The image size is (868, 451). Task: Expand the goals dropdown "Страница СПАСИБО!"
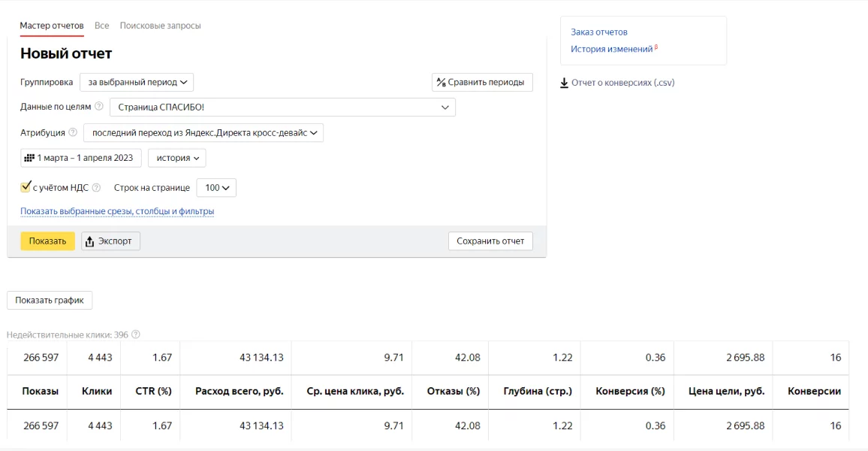coord(282,107)
